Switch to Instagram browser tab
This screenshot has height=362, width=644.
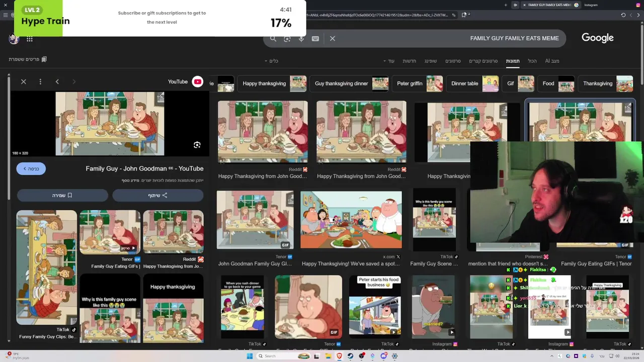coord(591,5)
